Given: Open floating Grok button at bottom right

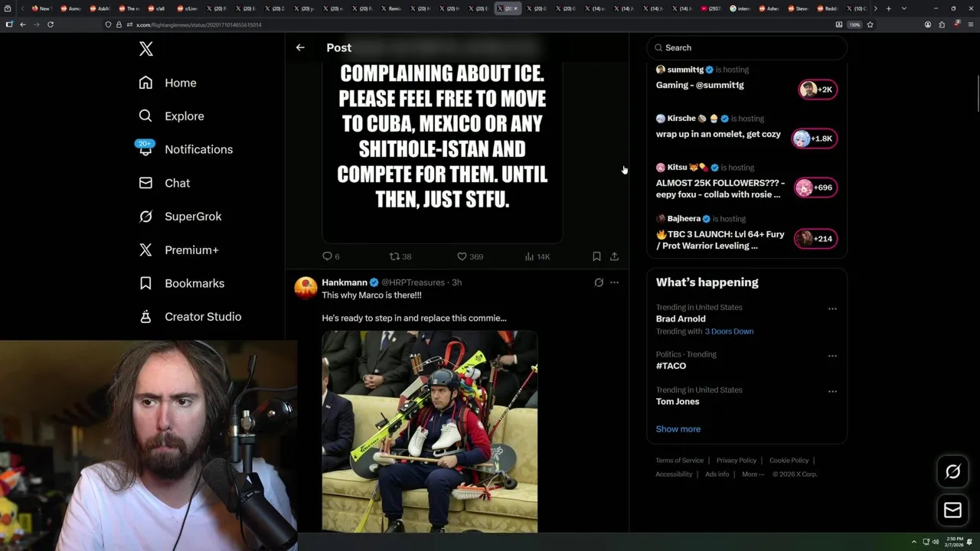Looking at the screenshot, I should [x=952, y=472].
